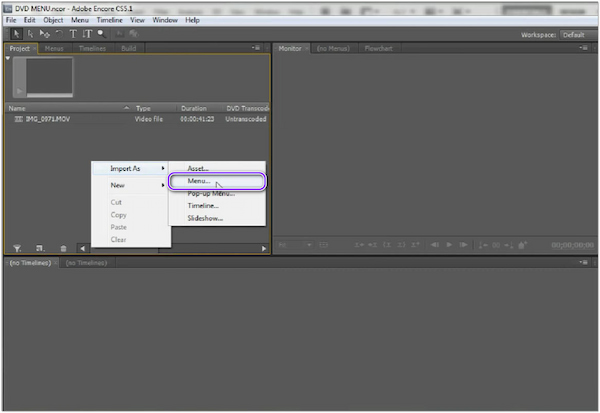This screenshot has width=600, height=413.
Task: Select the Vertical Text tool
Action: coord(87,34)
